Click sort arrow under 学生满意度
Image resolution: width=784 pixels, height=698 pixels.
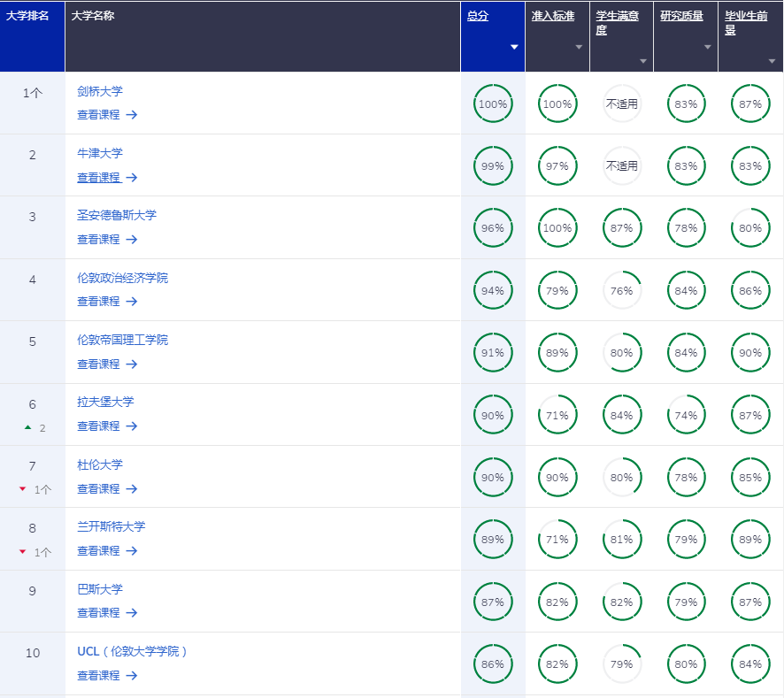click(x=643, y=61)
